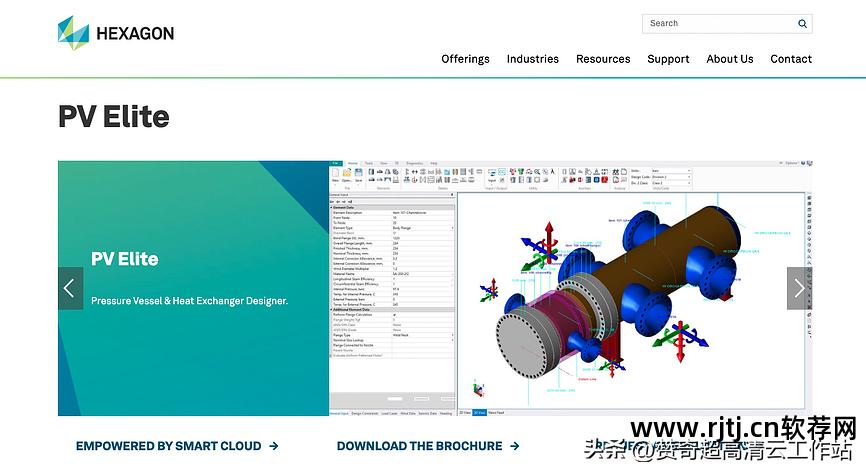This screenshot has height=474, width=866.
Task: Open the About Us menu
Action: [x=729, y=59]
